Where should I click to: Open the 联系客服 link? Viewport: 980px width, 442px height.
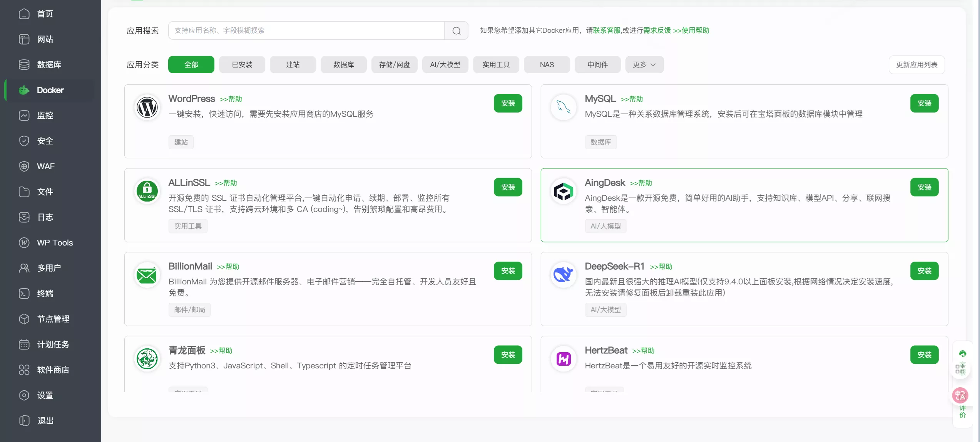(607, 30)
